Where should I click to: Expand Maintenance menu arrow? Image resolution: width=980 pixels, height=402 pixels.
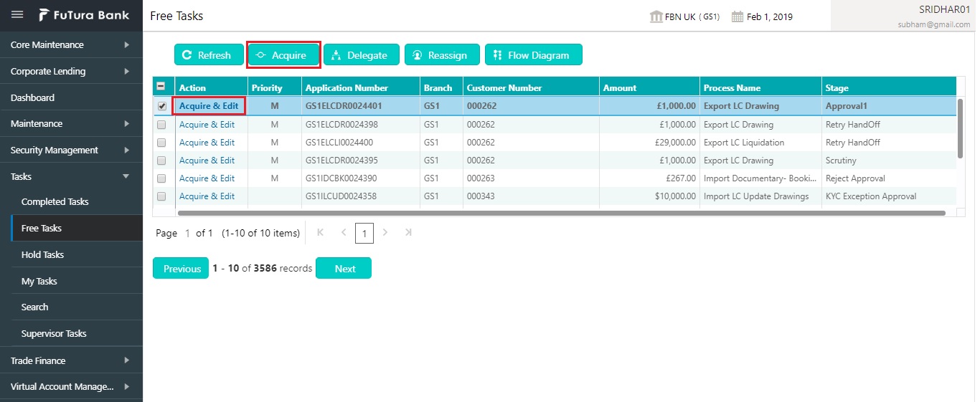point(127,123)
